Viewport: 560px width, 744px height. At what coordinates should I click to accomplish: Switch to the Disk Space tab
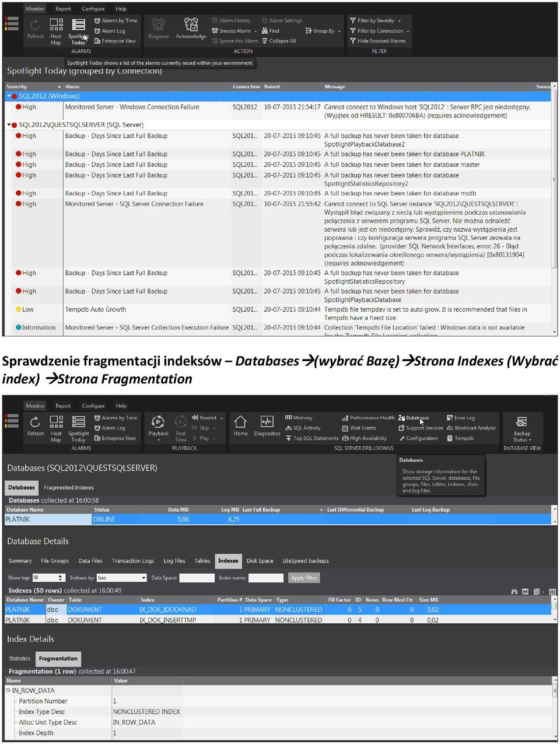[x=260, y=561]
